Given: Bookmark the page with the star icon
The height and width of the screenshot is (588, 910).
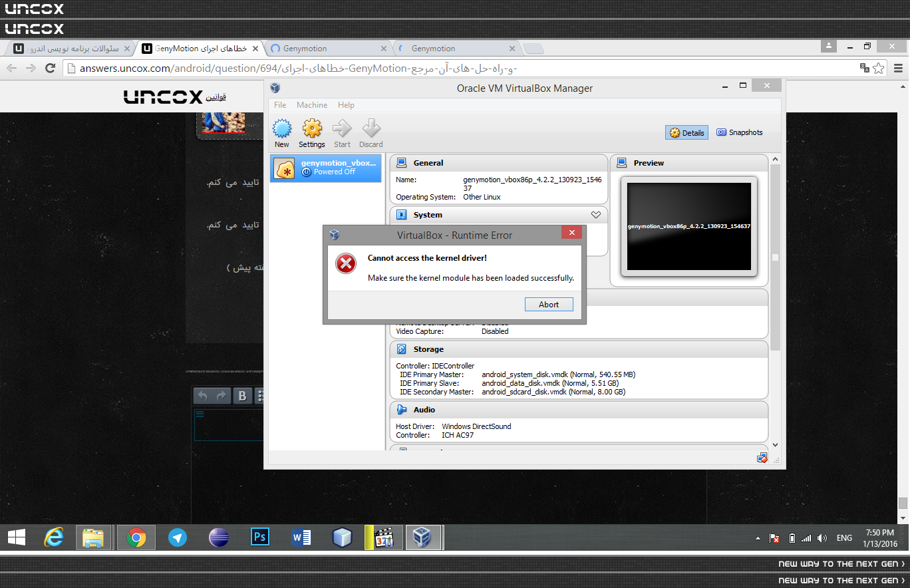Looking at the screenshot, I should click(x=879, y=68).
